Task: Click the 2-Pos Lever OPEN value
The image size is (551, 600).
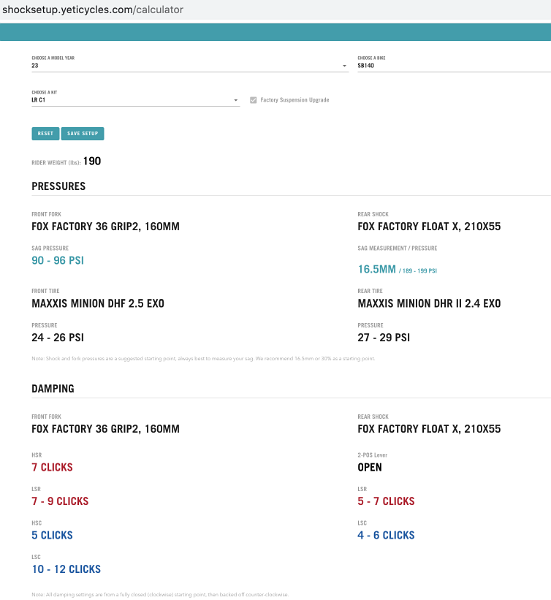Action: 370,467
